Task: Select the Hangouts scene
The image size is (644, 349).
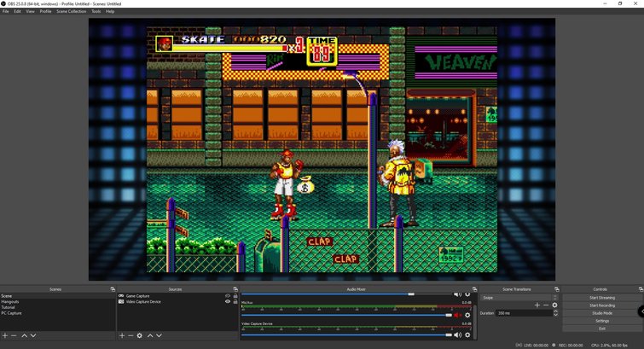Action: (x=57, y=302)
